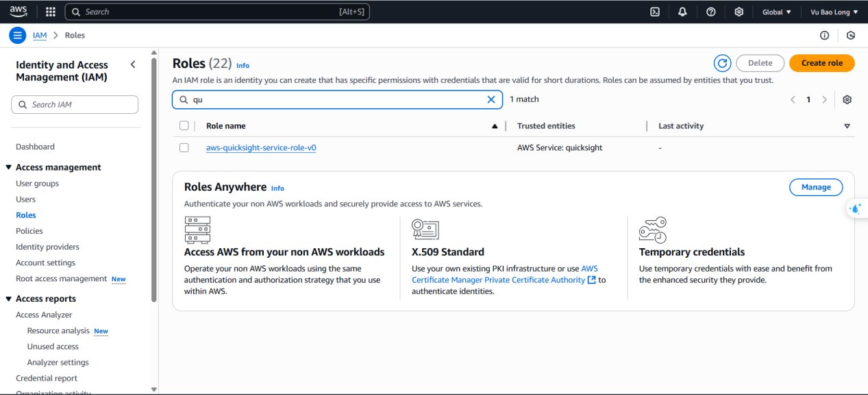Go to Account settings

pos(46,263)
